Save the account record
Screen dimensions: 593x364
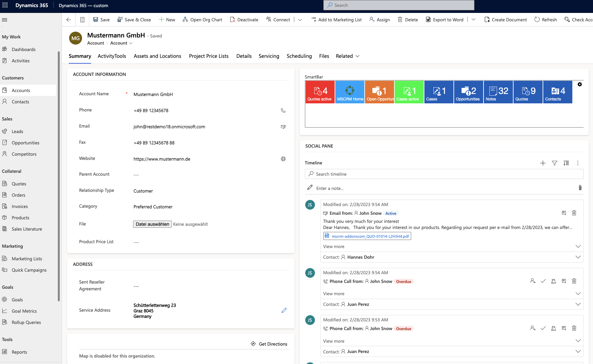(101, 20)
